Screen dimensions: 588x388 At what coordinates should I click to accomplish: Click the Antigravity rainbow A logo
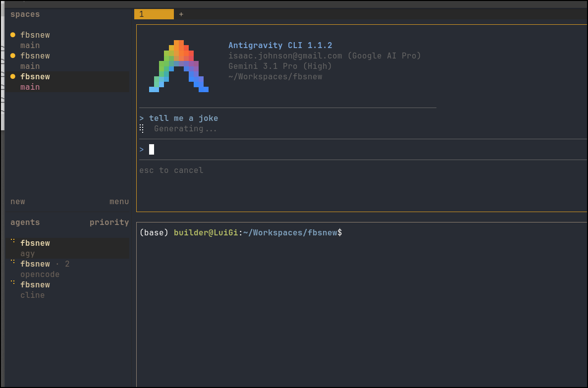(x=179, y=66)
